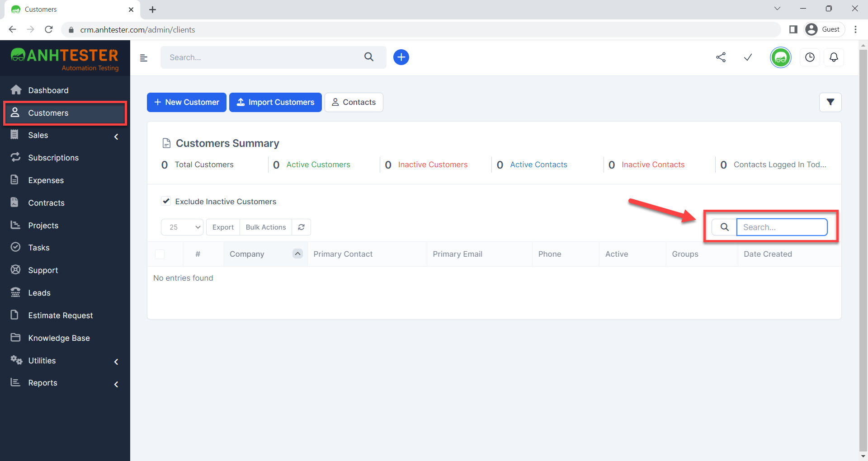The width and height of the screenshot is (868, 461).
Task: Open the clock timesheets icon
Action: point(810,57)
